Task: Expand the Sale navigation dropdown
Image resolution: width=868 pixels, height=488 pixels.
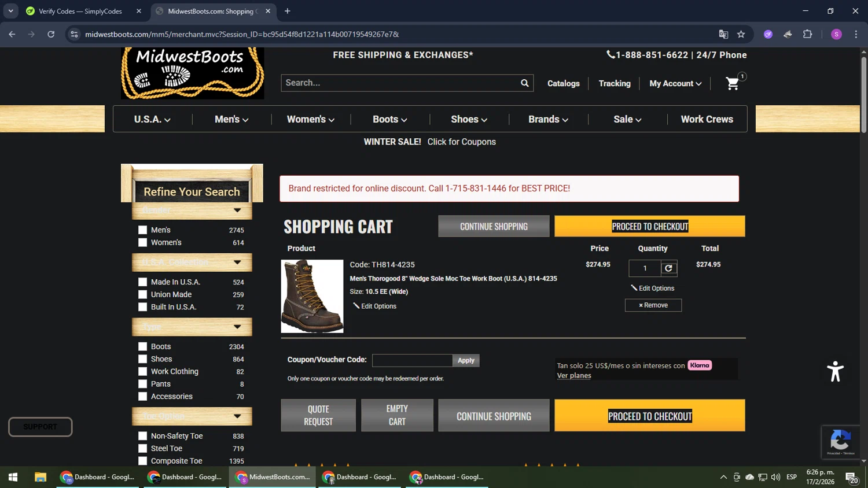Action: tap(627, 119)
